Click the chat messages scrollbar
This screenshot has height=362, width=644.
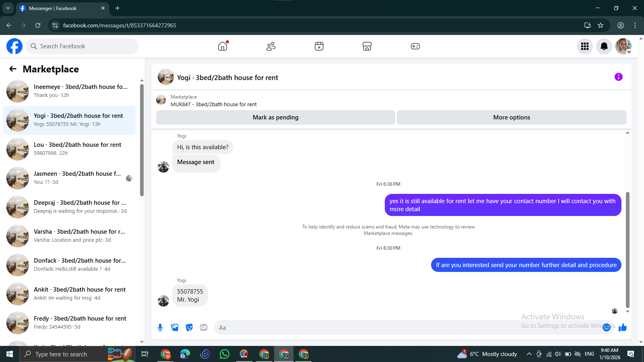click(627, 249)
